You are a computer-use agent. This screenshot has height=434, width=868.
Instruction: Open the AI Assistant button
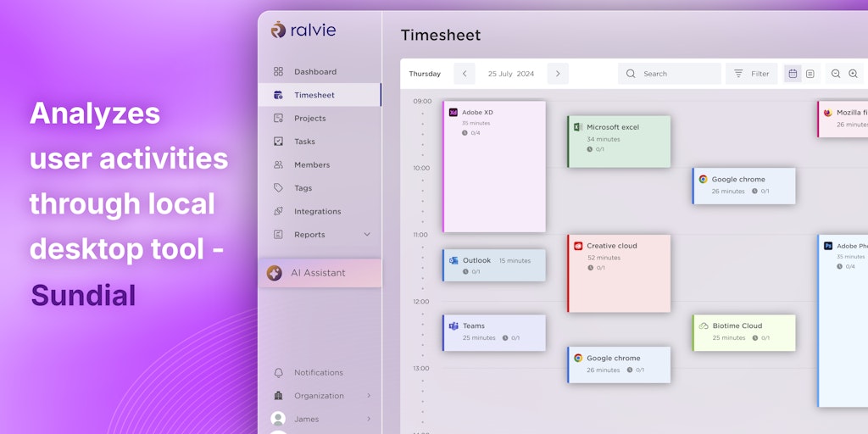(320, 273)
